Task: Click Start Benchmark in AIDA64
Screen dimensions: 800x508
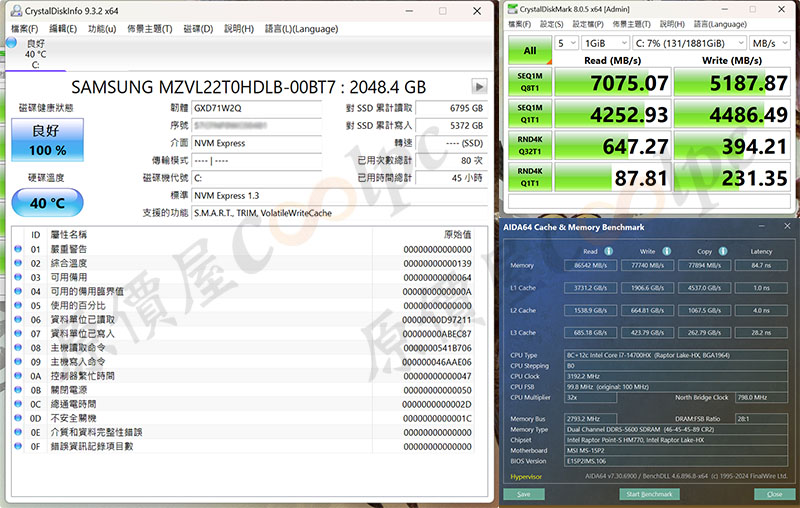Action: [x=649, y=494]
